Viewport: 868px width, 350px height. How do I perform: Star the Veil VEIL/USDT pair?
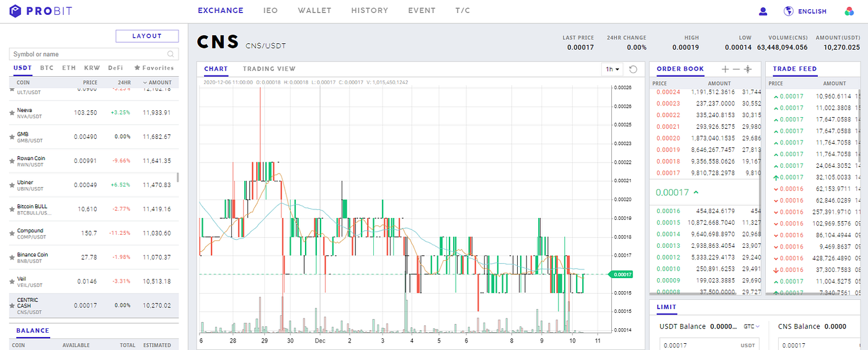tap(12, 282)
